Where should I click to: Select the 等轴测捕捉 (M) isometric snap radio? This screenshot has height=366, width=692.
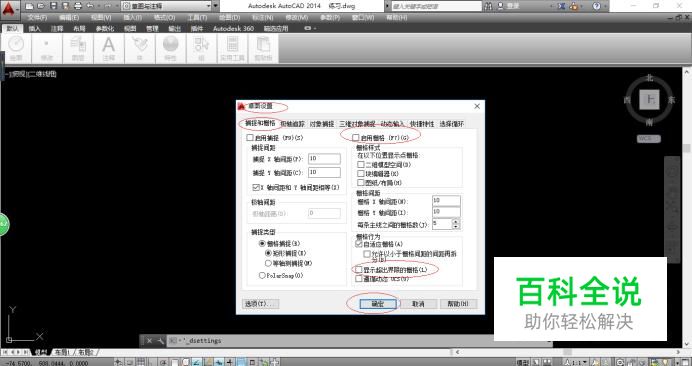[268, 263]
